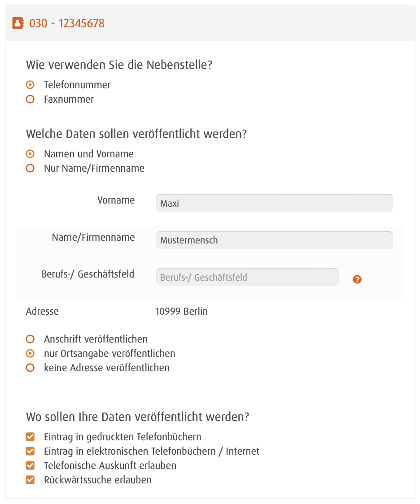Click the Faxnummer label text
The width and height of the screenshot is (420, 504).
pos(69,99)
